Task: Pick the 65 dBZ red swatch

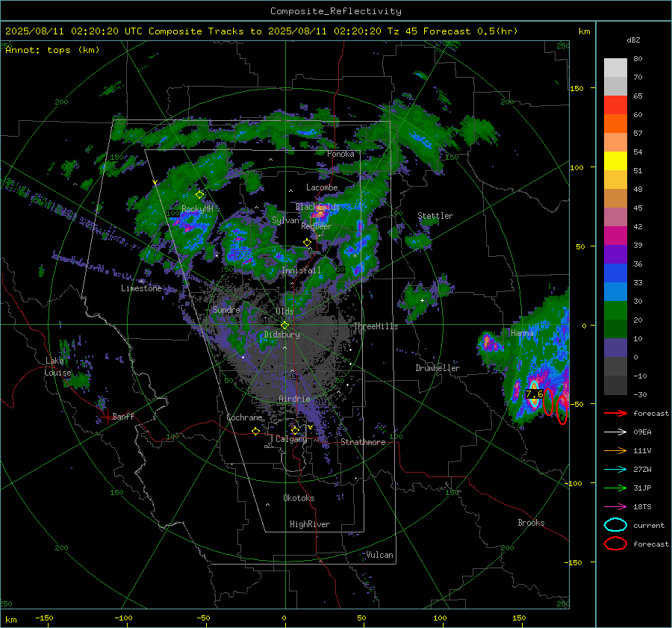Action: pyautogui.click(x=615, y=105)
